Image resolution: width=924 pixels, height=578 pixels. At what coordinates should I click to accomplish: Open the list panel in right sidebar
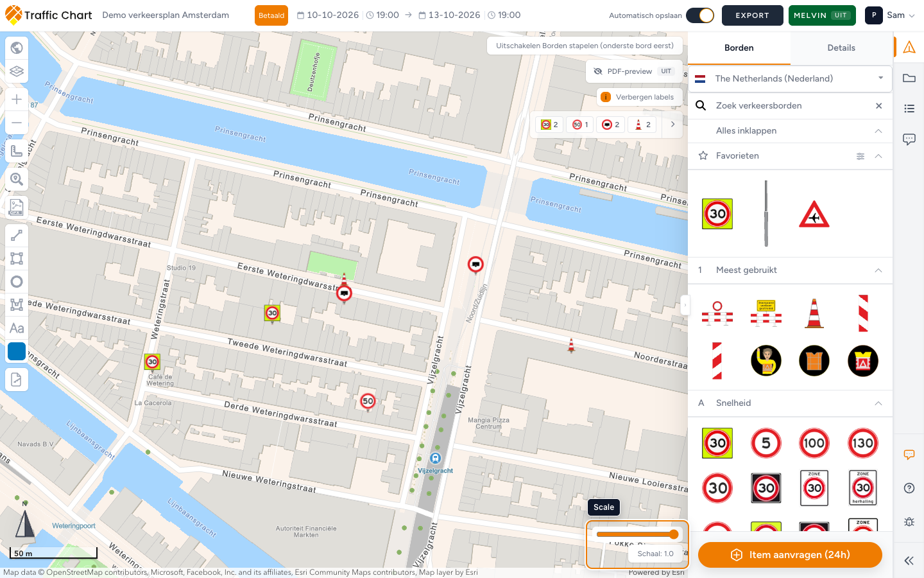909,109
